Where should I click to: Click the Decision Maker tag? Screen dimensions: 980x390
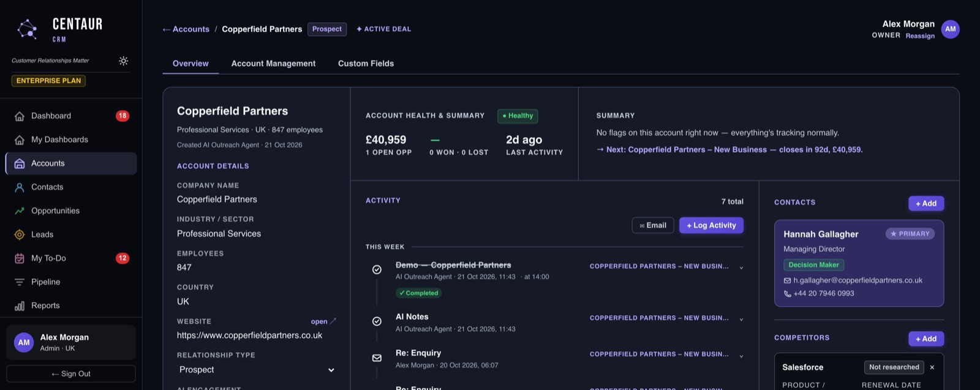813,265
